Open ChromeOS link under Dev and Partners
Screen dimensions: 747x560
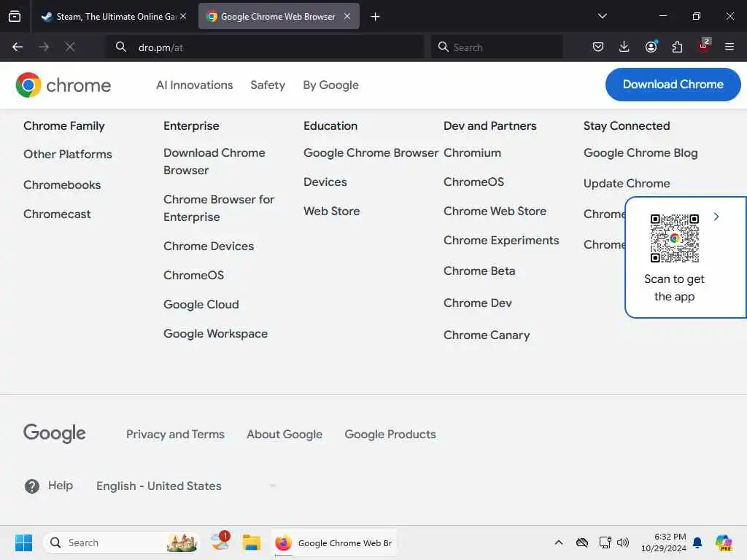(x=473, y=182)
